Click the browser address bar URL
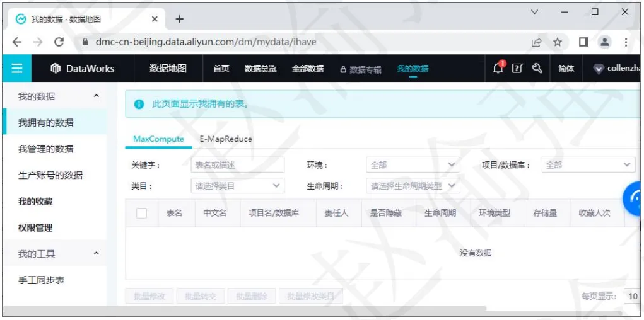The image size is (644, 320). point(206,42)
